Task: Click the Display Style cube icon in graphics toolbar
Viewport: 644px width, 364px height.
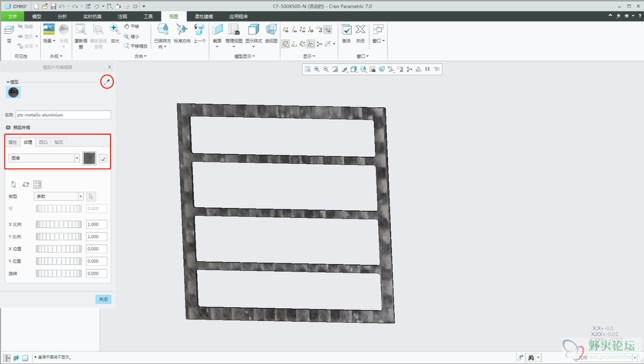Action: pos(354,69)
